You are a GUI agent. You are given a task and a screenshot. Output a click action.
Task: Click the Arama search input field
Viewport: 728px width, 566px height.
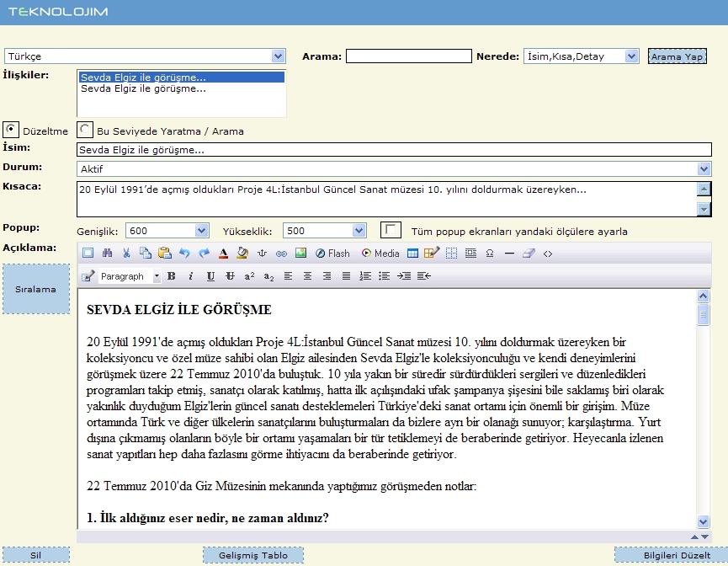[409, 56]
